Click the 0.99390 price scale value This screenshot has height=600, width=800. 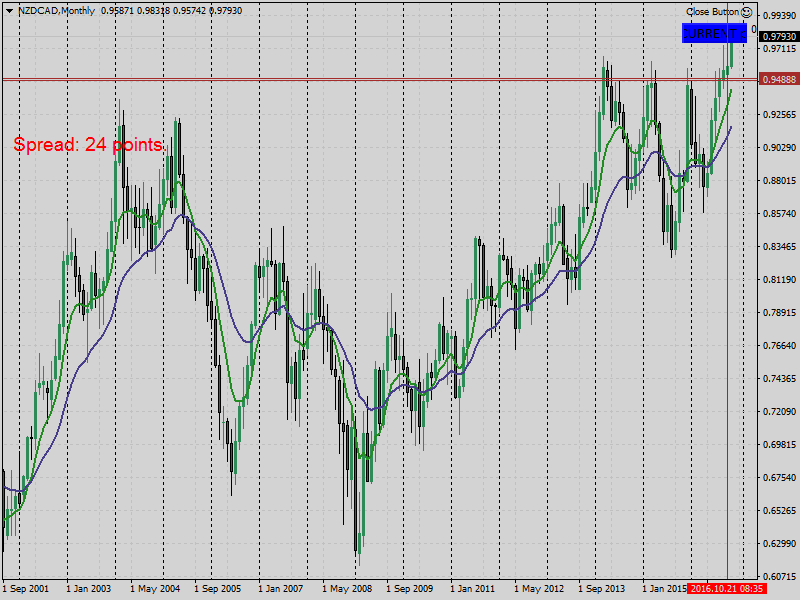(x=779, y=16)
